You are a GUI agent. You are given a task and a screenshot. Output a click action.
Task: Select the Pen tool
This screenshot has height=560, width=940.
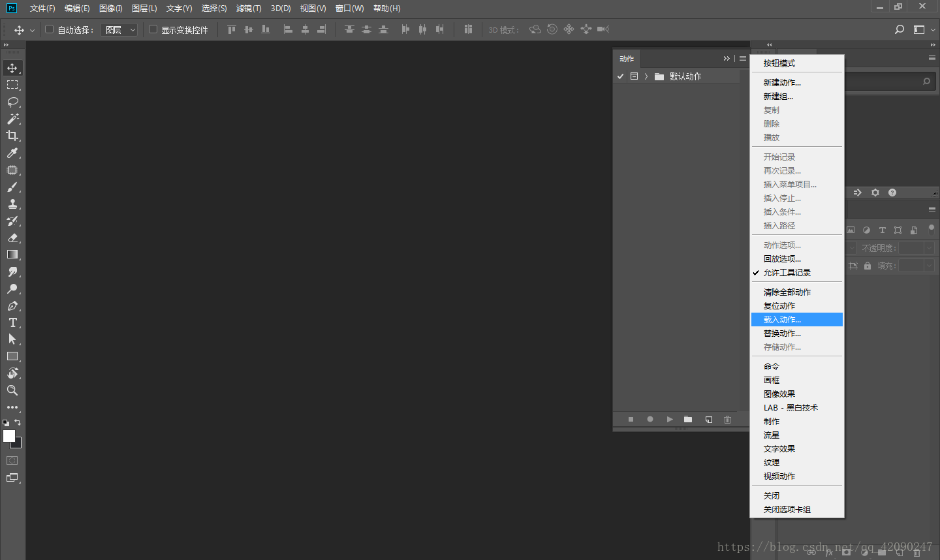(x=12, y=305)
